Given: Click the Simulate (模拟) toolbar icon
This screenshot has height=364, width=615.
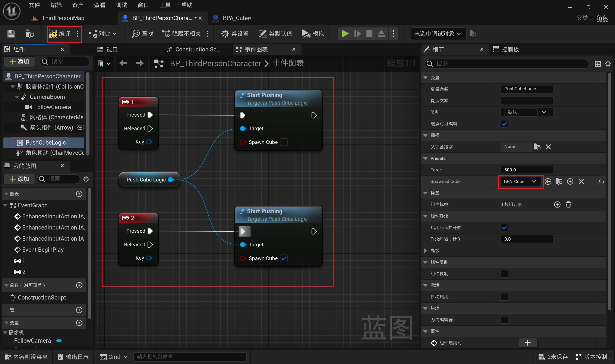Looking at the screenshot, I should pos(306,34).
